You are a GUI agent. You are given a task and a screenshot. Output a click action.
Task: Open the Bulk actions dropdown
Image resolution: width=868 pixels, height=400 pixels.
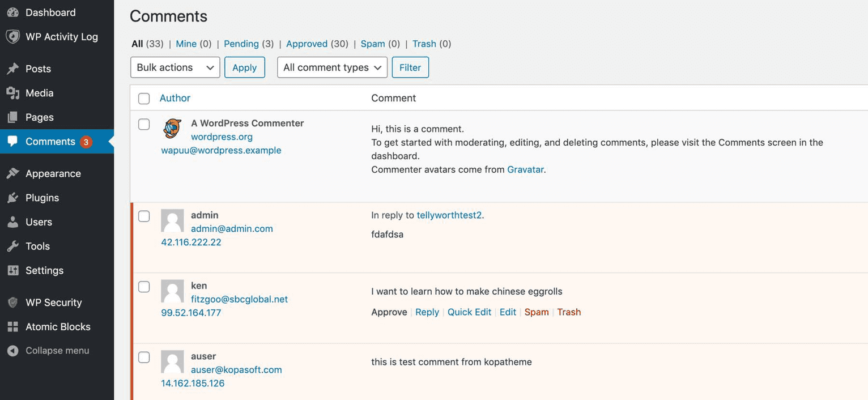tap(175, 67)
